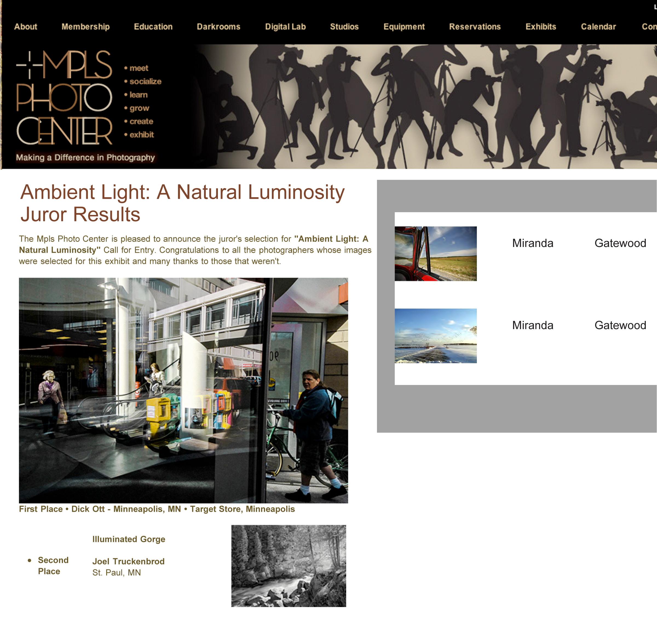Open the Darkrooms navigation item
The image size is (657, 644).
tap(218, 27)
